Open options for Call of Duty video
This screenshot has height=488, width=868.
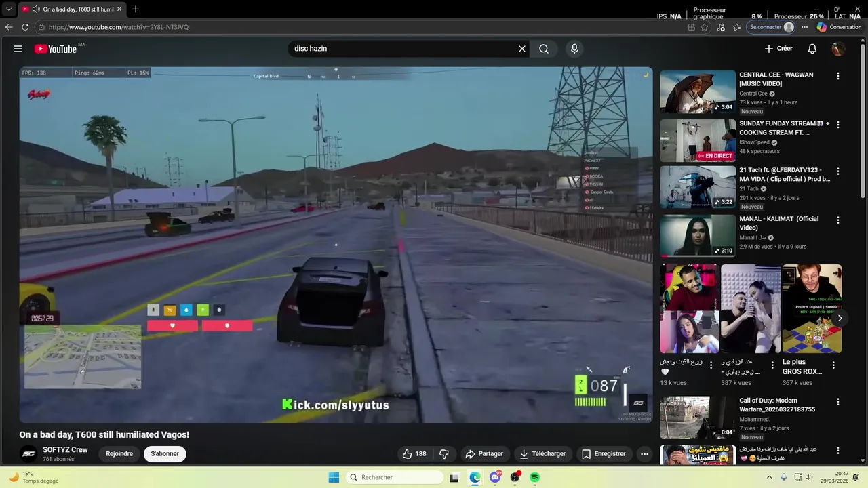click(x=838, y=401)
